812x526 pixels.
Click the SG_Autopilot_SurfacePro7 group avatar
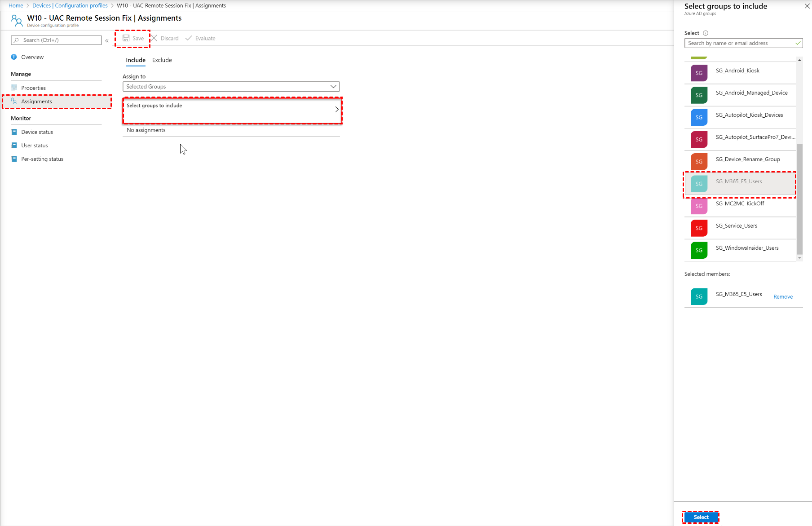pyautogui.click(x=699, y=139)
